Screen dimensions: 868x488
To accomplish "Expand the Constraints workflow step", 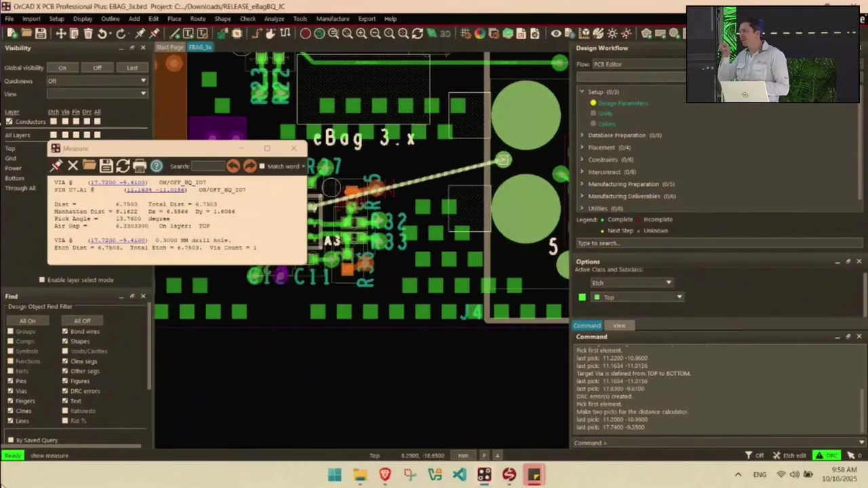I will (x=582, y=159).
